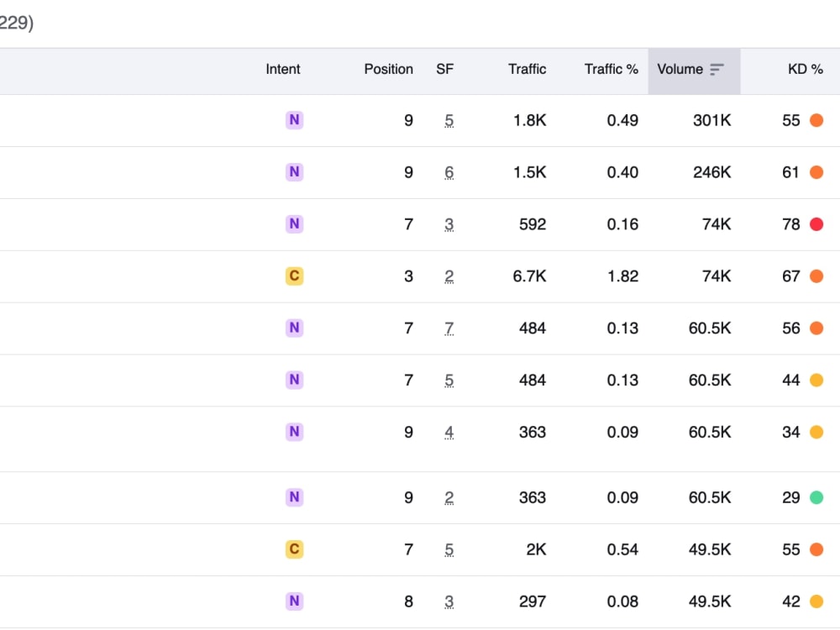
Task: Sort by the Position column header
Action: (388, 69)
